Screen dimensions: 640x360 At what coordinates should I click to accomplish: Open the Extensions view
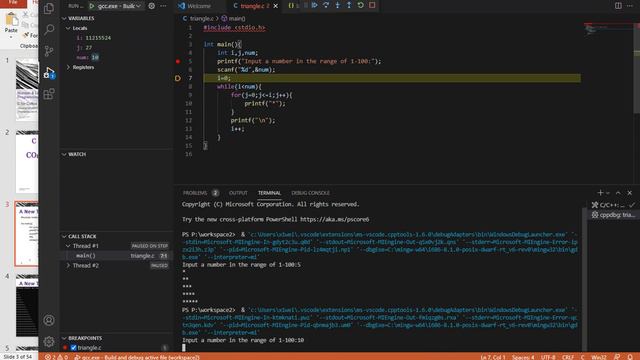coord(49,94)
